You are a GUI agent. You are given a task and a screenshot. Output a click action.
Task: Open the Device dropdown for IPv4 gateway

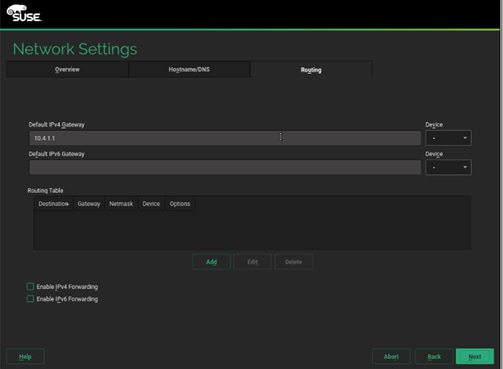coord(448,138)
